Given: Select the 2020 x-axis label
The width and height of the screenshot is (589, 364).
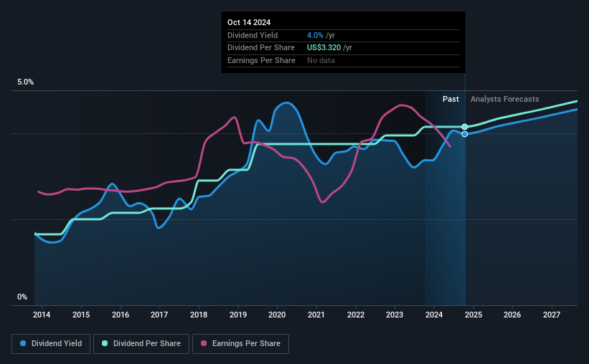Looking at the screenshot, I should pos(277,315).
